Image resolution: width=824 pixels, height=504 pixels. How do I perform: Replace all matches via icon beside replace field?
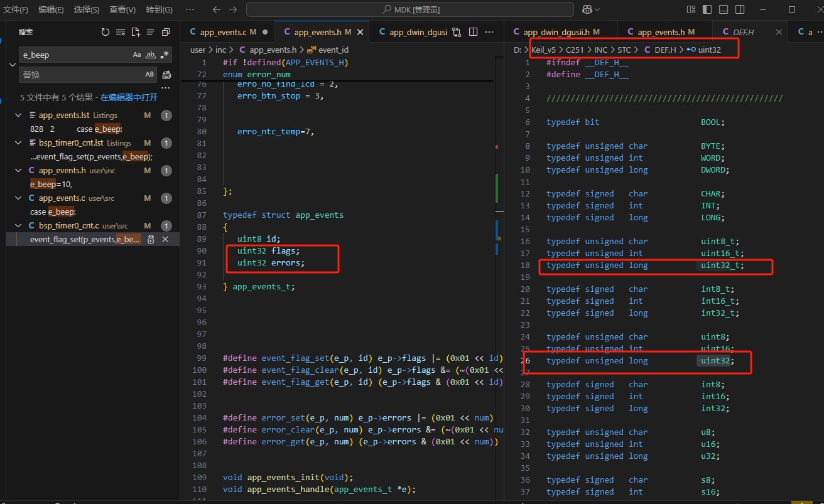point(166,74)
